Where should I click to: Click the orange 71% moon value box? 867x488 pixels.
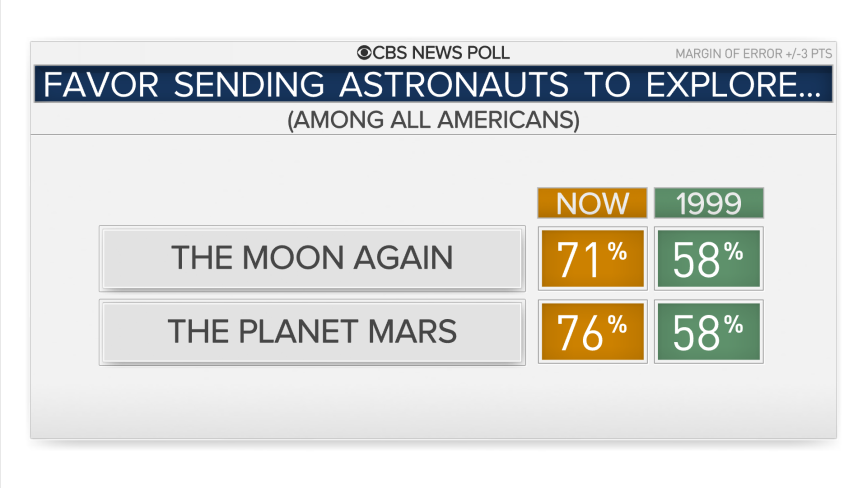(x=593, y=258)
